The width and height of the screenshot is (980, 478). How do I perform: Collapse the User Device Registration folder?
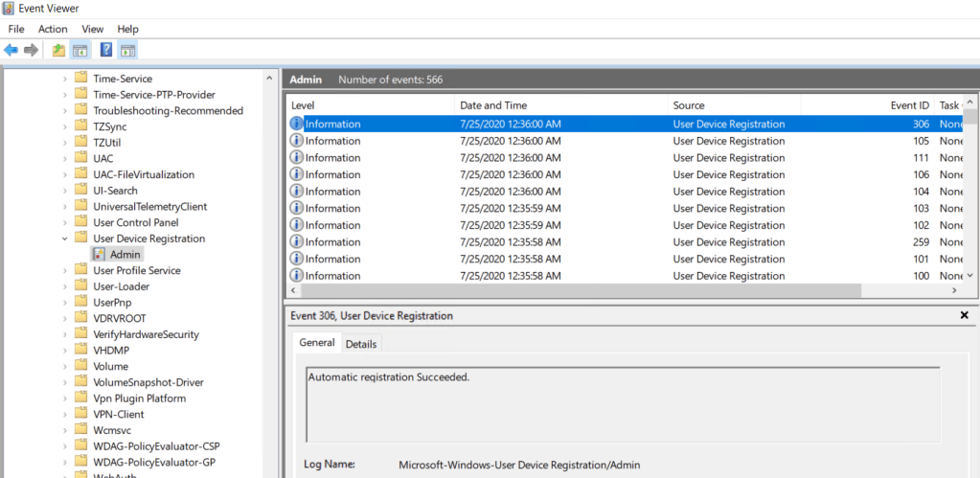tap(65, 239)
